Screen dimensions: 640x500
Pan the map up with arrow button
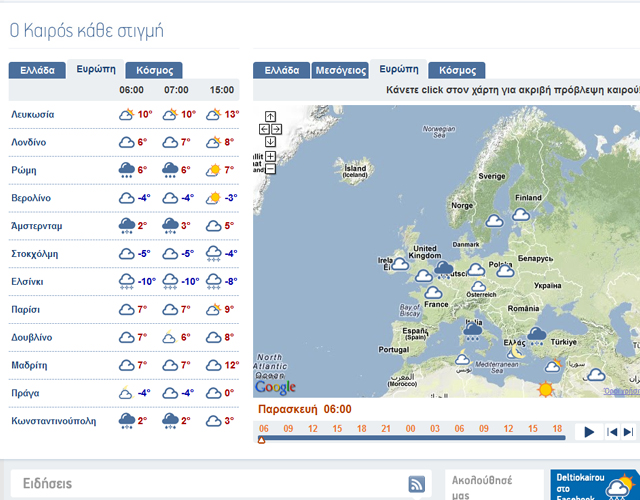tap(271, 117)
